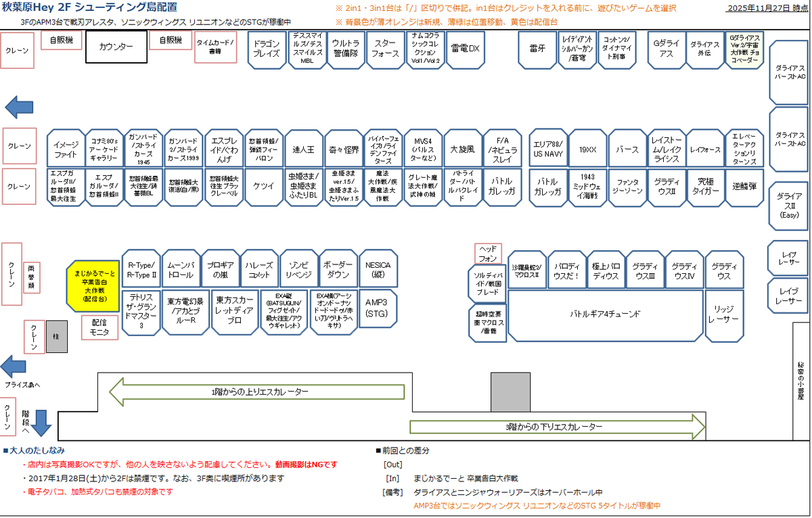This screenshot has width=812, height=518.
Task: Click the 大旋風 cabinet
Action: tap(463, 147)
